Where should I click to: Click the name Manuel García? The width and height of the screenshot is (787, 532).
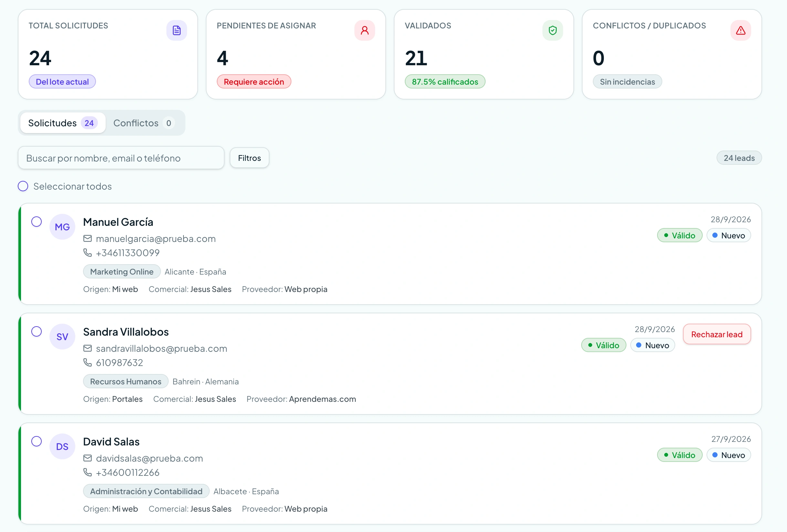click(118, 222)
